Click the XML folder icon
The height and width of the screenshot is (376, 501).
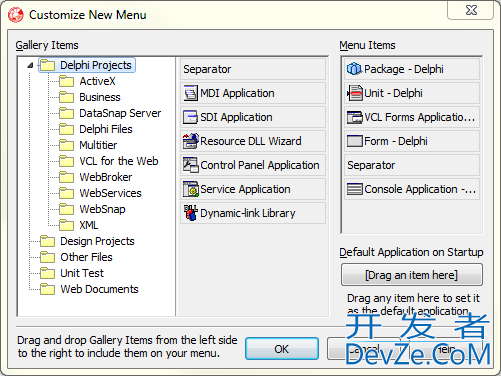pyautogui.click(x=66, y=225)
